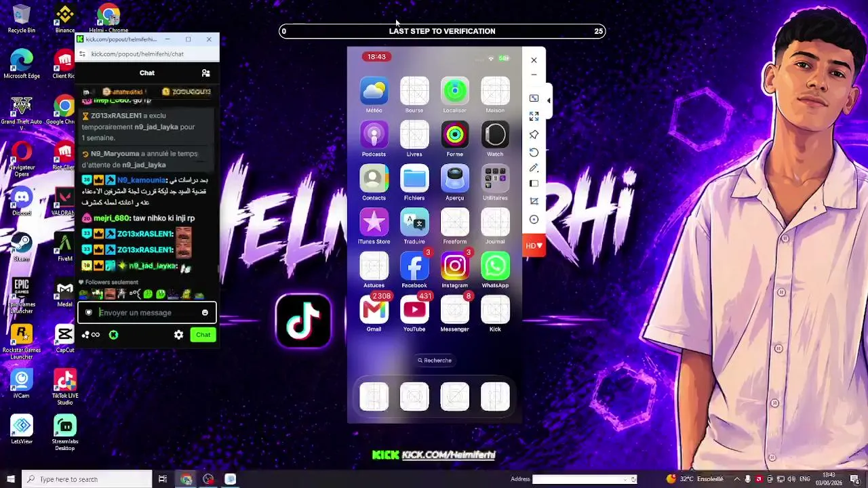Open the weather widget in the taskbar
The width and height of the screenshot is (868, 488).
click(x=694, y=479)
